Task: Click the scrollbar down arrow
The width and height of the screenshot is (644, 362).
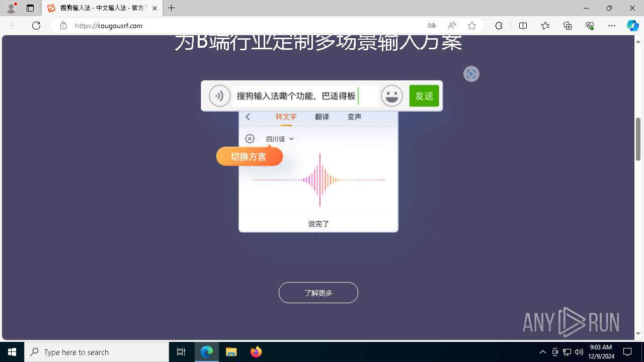Action: 638,333
